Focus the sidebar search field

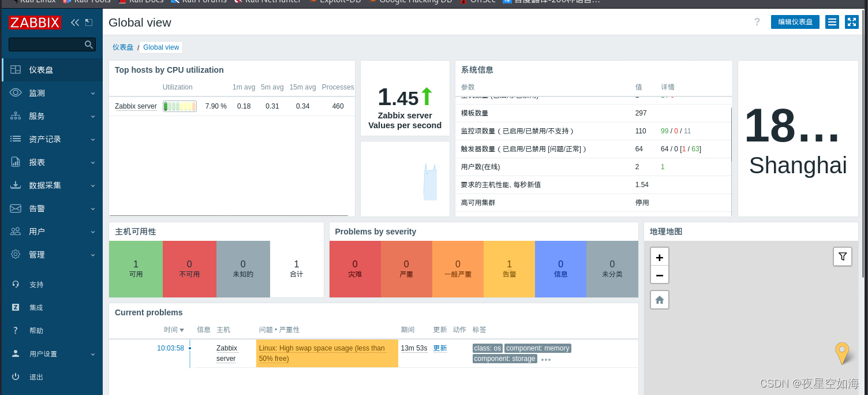[x=52, y=44]
